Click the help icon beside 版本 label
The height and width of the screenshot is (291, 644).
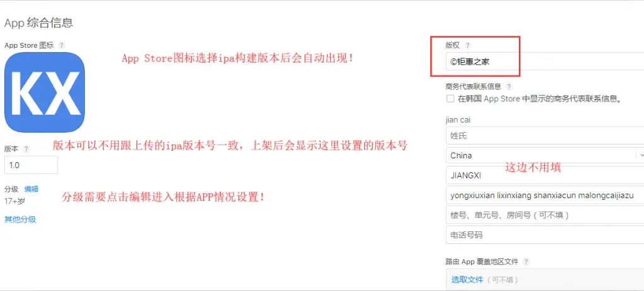click(x=26, y=148)
